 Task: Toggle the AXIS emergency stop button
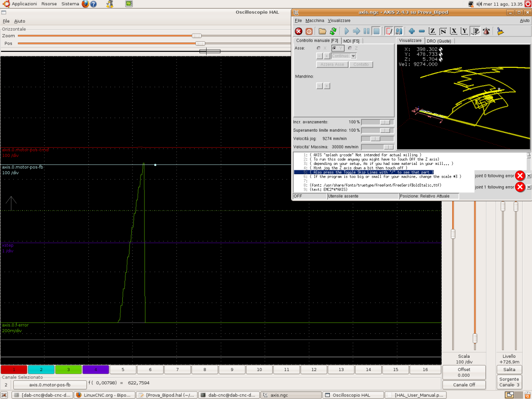[298, 31]
